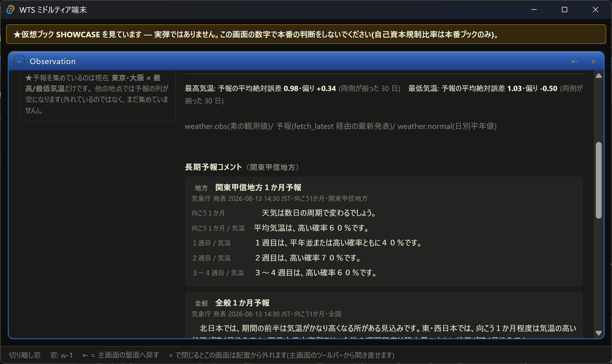The width and height of the screenshot is (612, 364).
Task: Click the text ２週目は、高い確率７０％です。
Action: [x=308, y=258]
